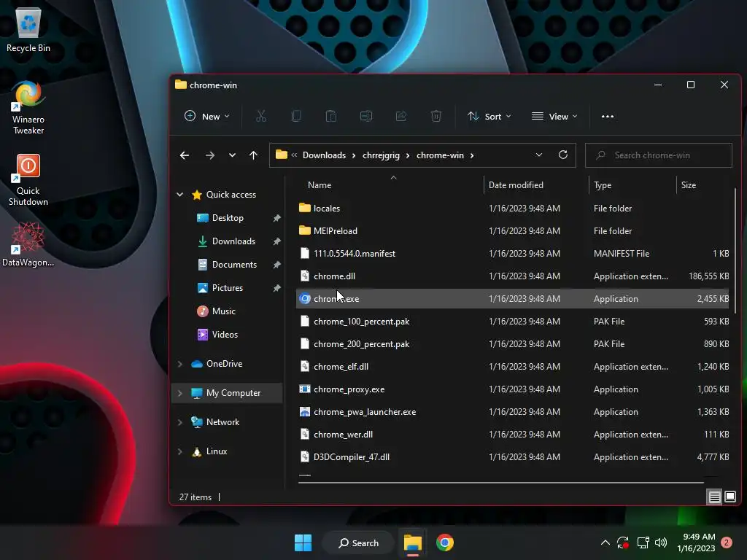Click chrrejgrig in the address breadcrumb
This screenshot has width=747, height=560.
[x=381, y=155]
